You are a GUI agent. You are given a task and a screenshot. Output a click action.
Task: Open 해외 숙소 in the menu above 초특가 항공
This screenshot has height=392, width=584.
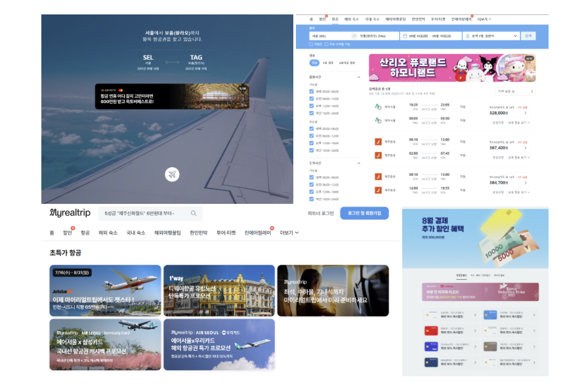tap(108, 233)
